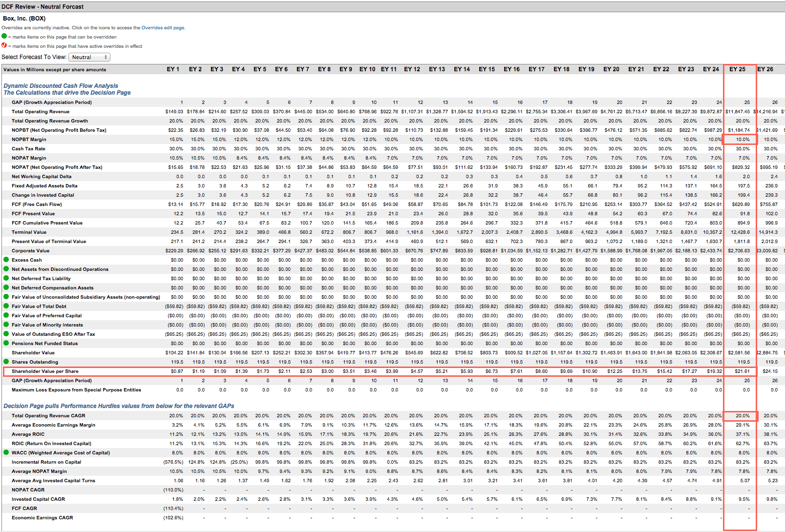Select the EY 20 column header
This screenshot has width=785, height=532.
click(611, 69)
